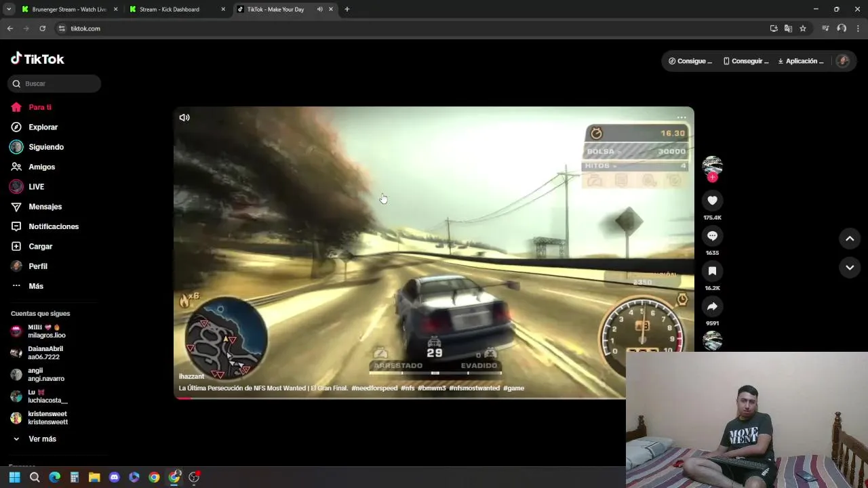Open File Explorer from taskbar

pos(94,477)
